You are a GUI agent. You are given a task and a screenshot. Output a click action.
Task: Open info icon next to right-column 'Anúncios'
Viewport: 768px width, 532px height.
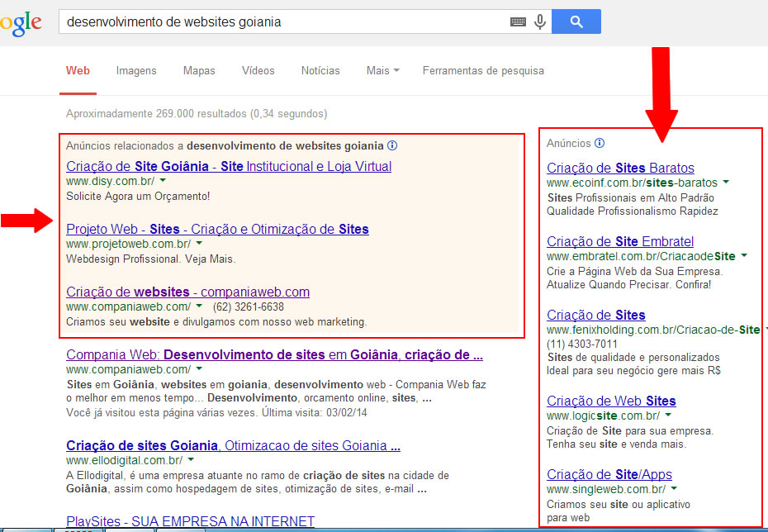600,143
